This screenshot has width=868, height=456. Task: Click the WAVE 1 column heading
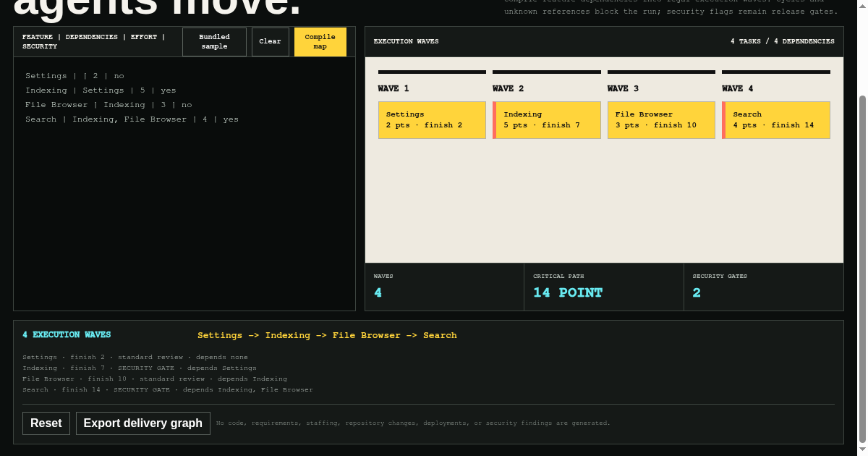click(x=393, y=88)
